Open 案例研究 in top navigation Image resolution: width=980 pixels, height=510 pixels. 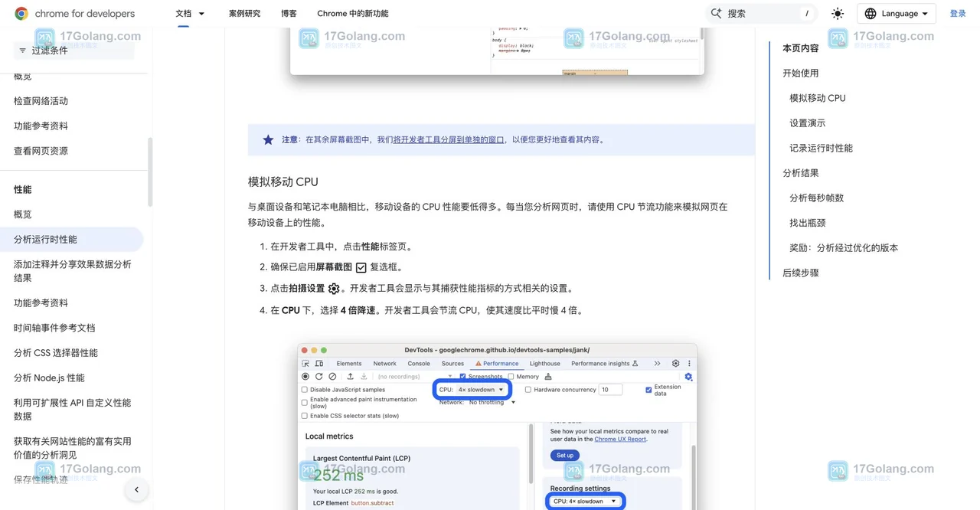244,14
